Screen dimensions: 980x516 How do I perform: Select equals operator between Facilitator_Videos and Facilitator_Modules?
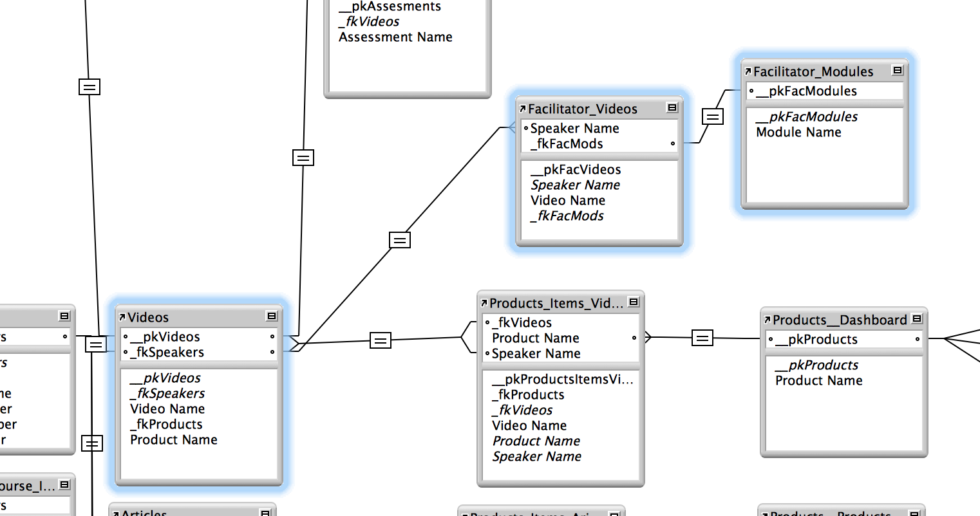[x=713, y=116]
